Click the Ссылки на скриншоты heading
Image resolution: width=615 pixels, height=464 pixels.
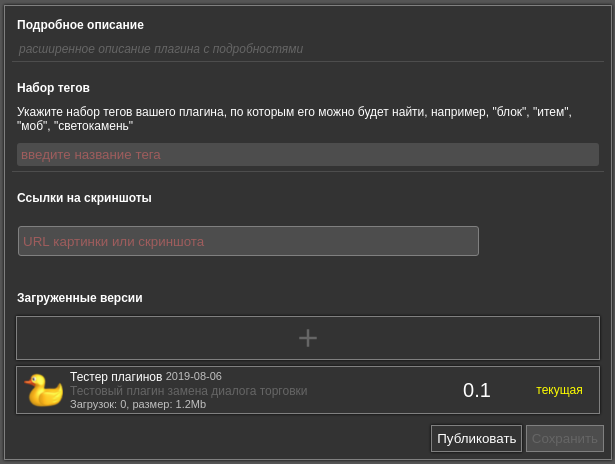point(84,198)
